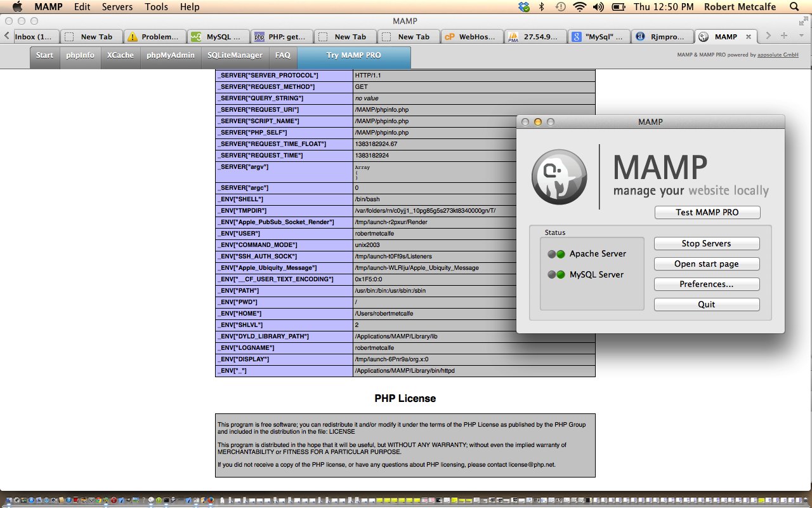Open phpMyAdmin from the nav bar
Viewport: 812px width, 508px height.
click(171, 56)
